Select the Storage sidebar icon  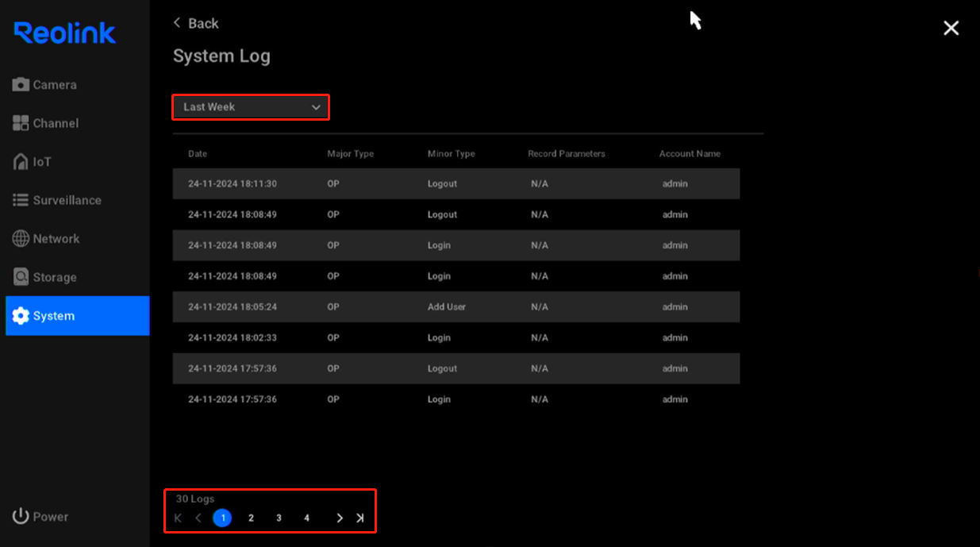[x=52, y=276]
